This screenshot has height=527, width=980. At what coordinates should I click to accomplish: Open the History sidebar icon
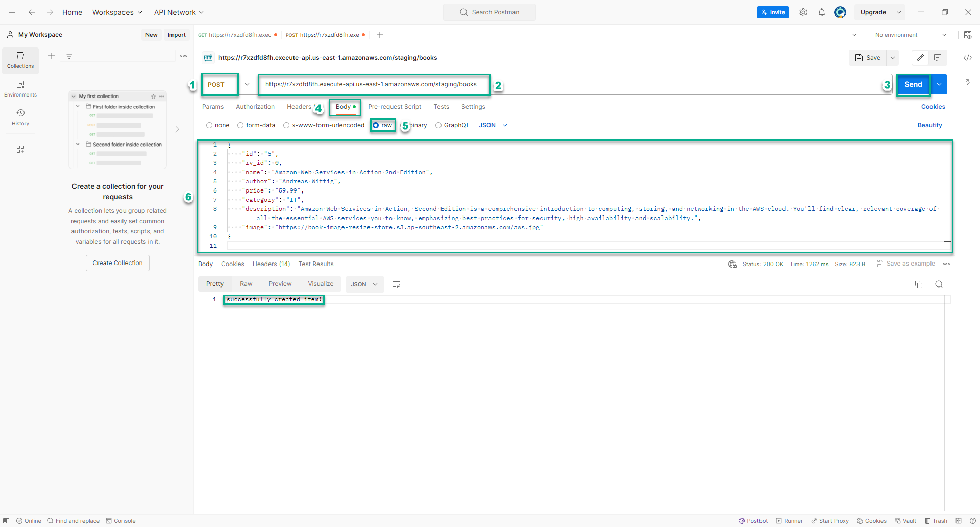click(x=20, y=117)
